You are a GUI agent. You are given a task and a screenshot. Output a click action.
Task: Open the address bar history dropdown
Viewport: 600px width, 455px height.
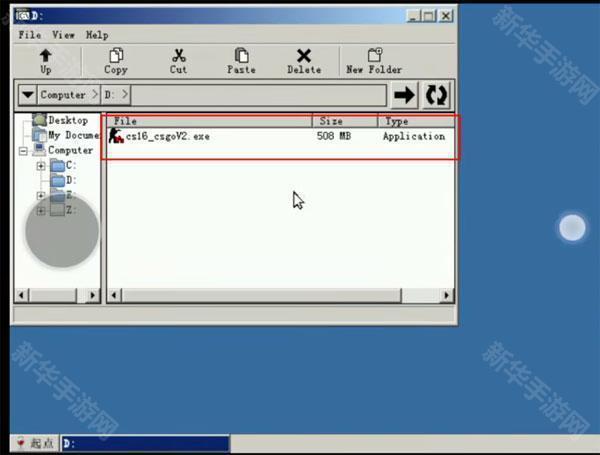pyautogui.click(x=27, y=95)
